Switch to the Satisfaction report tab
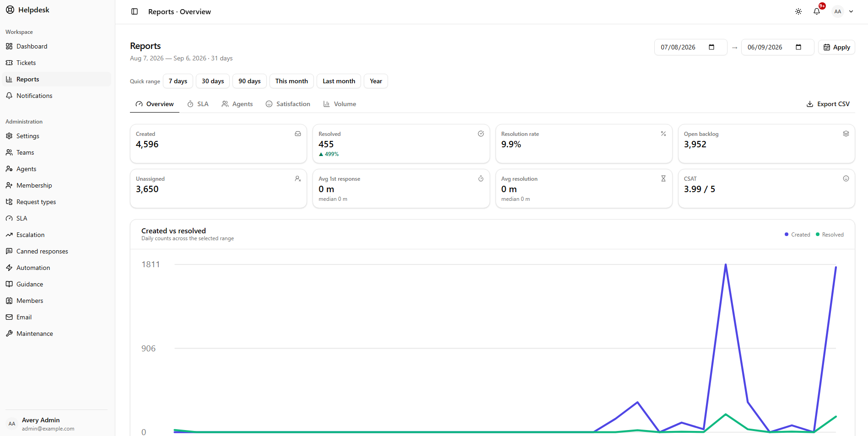Viewport: 868px width, 436px height. tap(288, 104)
